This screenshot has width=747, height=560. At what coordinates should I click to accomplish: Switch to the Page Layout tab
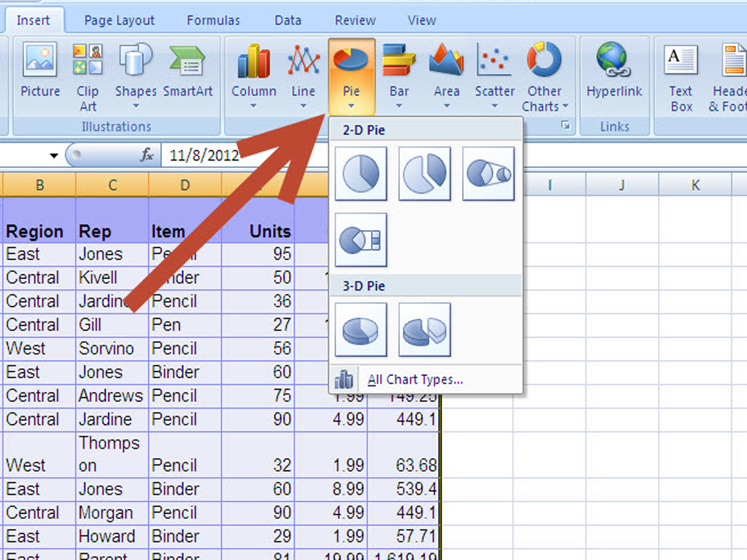(119, 21)
